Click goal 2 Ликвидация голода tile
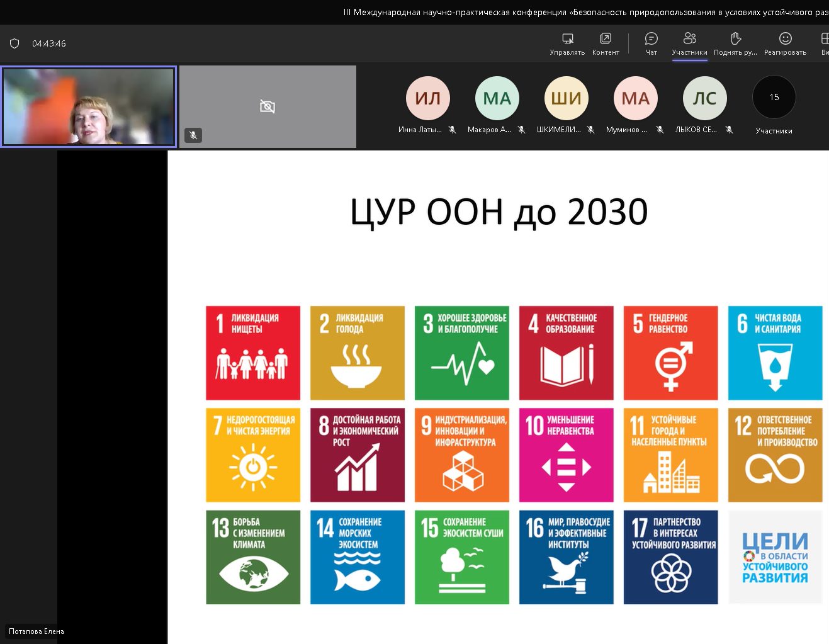 pyautogui.click(x=358, y=353)
